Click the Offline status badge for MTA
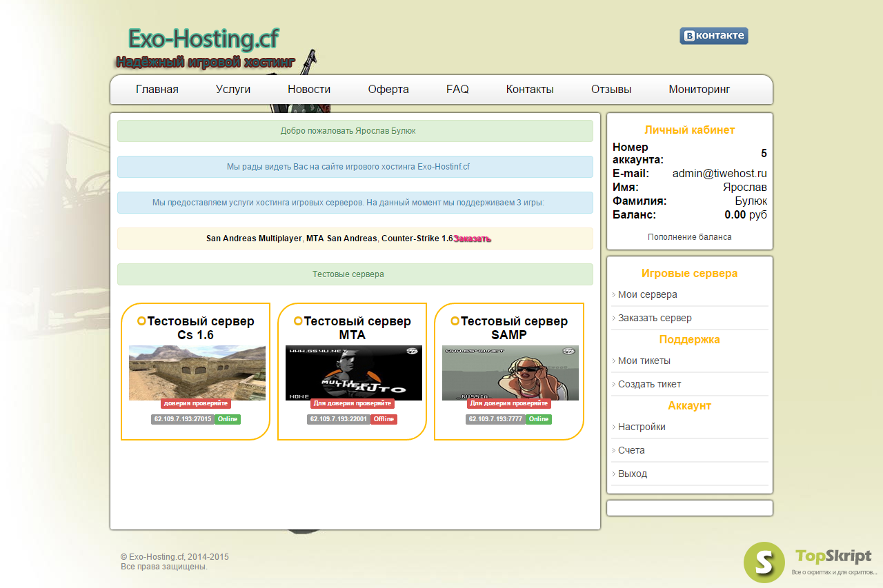This screenshot has width=883, height=588. click(x=384, y=419)
